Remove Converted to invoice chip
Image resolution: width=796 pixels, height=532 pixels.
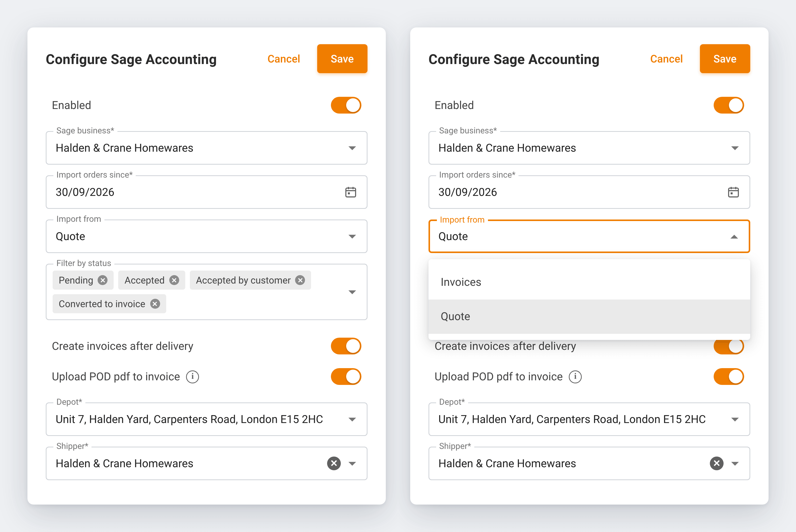tap(155, 304)
